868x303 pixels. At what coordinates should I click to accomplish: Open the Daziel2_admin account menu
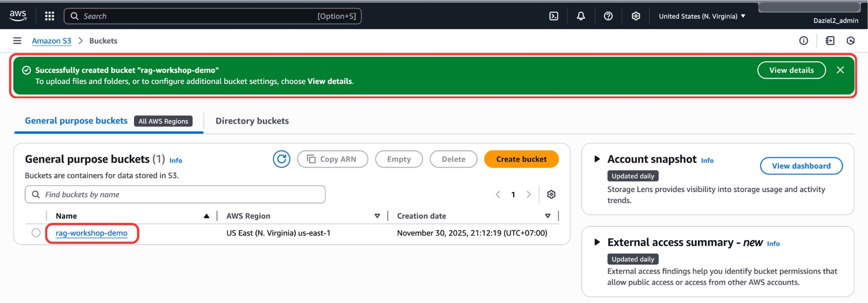tap(836, 20)
